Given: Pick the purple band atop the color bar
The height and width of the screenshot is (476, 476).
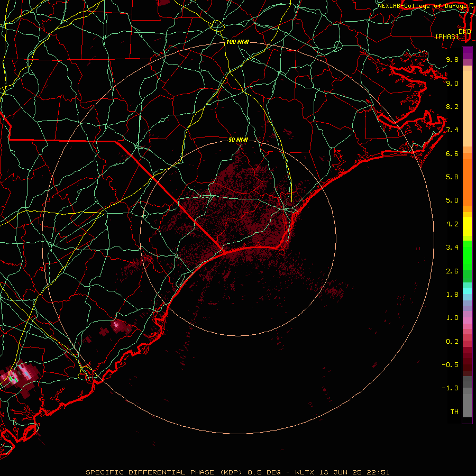Looking at the screenshot, I should 467,53.
